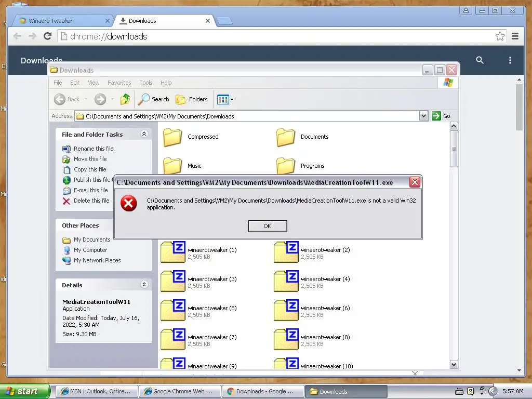Open the Help menu
Image resolution: width=532 pixels, height=399 pixels.
click(166, 83)
